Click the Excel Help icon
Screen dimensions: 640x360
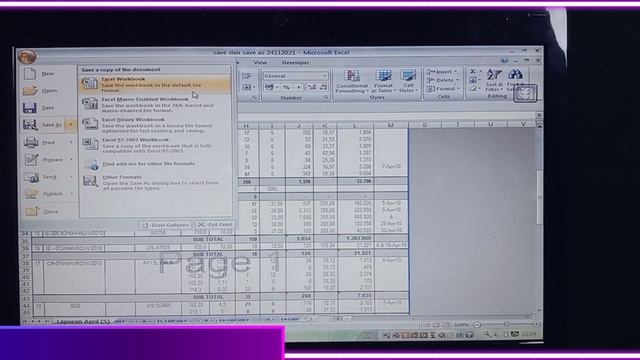point(505,60)
